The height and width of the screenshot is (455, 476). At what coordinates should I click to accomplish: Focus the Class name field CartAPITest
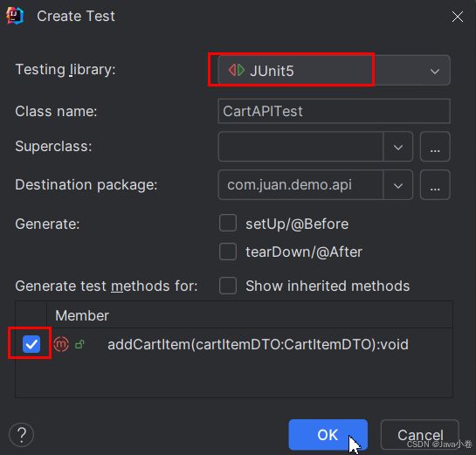click(334, 111)
